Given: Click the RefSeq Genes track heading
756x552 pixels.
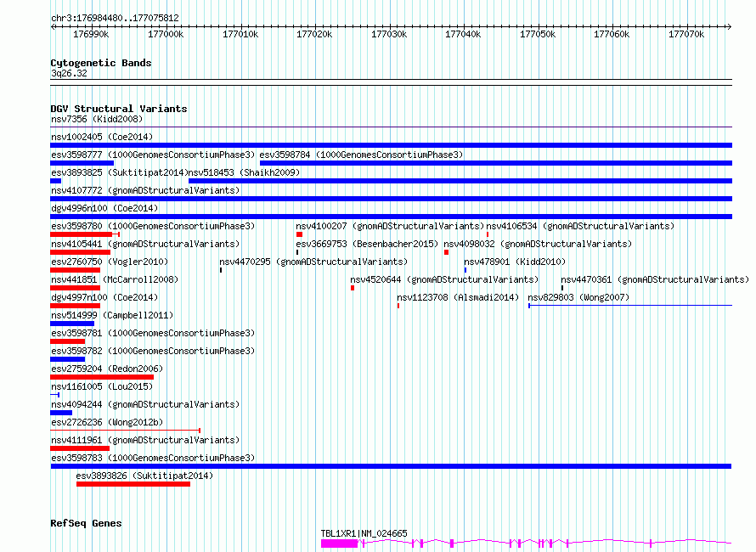Looking at the screenshot, I should pyautogui.click(x=86, y=523).
